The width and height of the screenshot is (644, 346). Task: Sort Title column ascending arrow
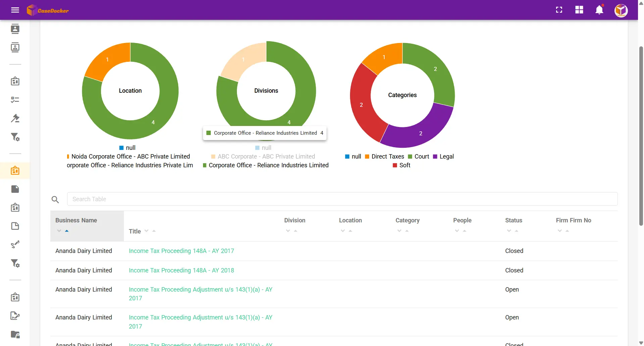click(x=154, y=231)
